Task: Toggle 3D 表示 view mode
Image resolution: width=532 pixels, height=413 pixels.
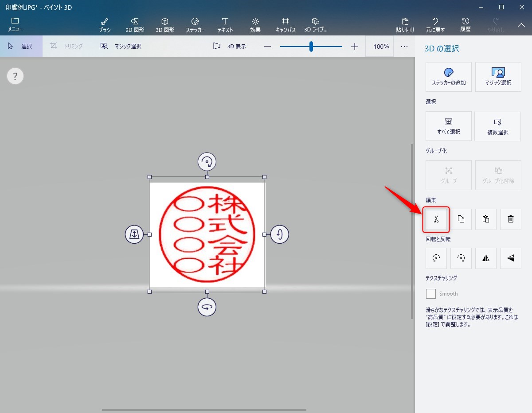Action: pos(230,46)
